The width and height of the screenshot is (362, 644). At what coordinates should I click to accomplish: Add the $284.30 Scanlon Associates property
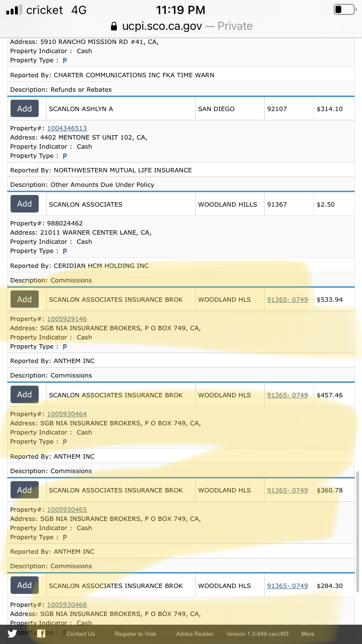click(25, 585)
